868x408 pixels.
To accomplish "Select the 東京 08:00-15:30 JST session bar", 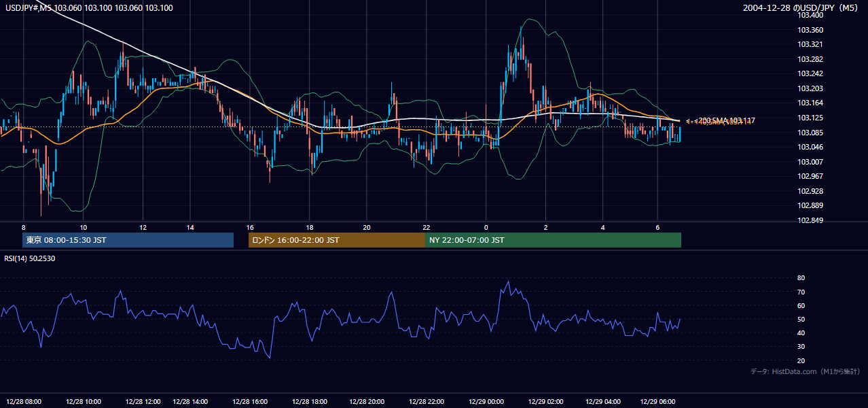I will pos(128,240).
